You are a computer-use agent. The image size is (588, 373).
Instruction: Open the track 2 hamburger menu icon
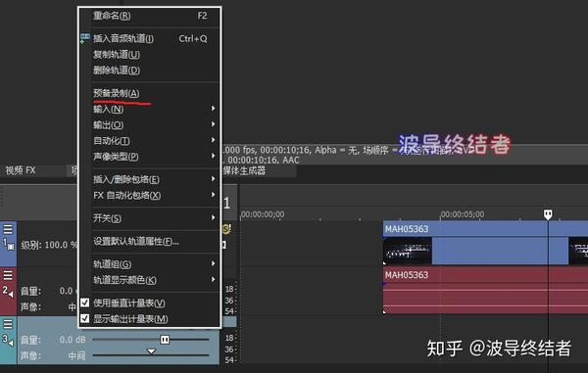pyautogui.click(x=8, y=275)
